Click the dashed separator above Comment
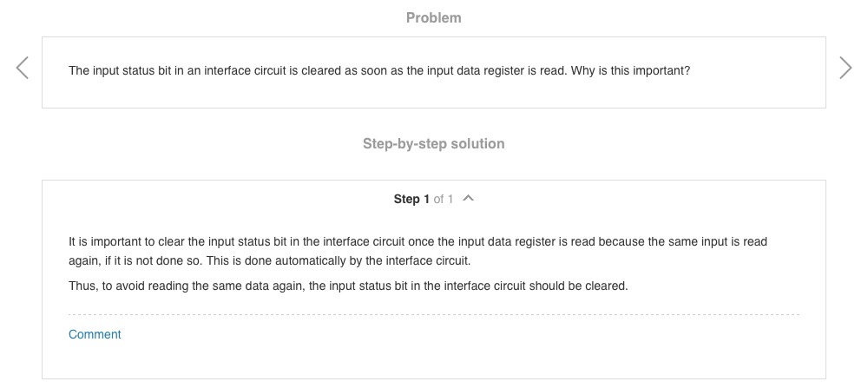This screenshot has height=388, width=868. click(433, 314)
